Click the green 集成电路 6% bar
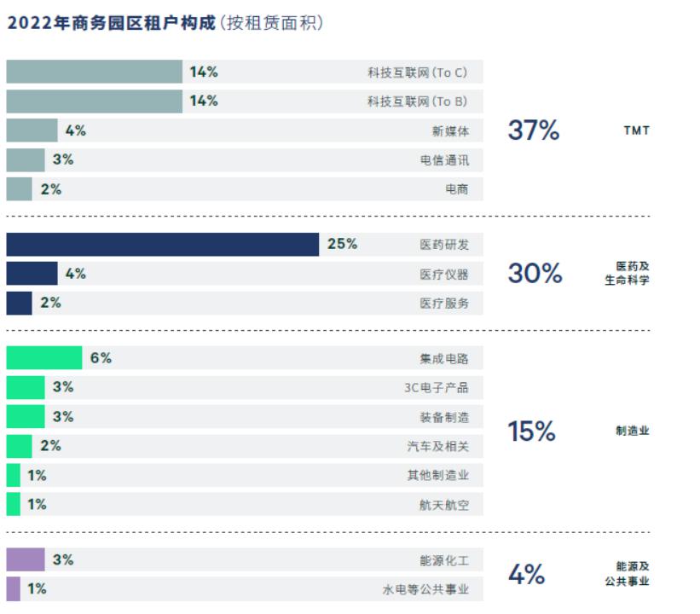This screenshot has height=614, width=700. (44, 357)
